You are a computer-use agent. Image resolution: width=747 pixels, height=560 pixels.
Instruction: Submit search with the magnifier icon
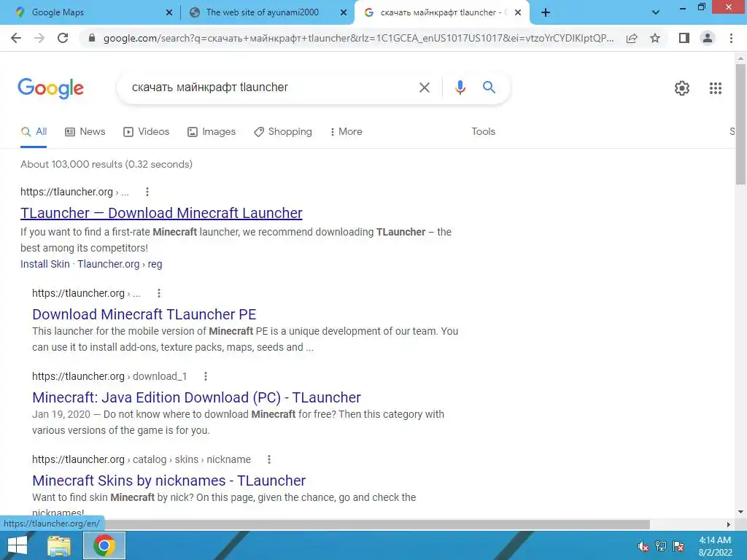pos(489,87)
